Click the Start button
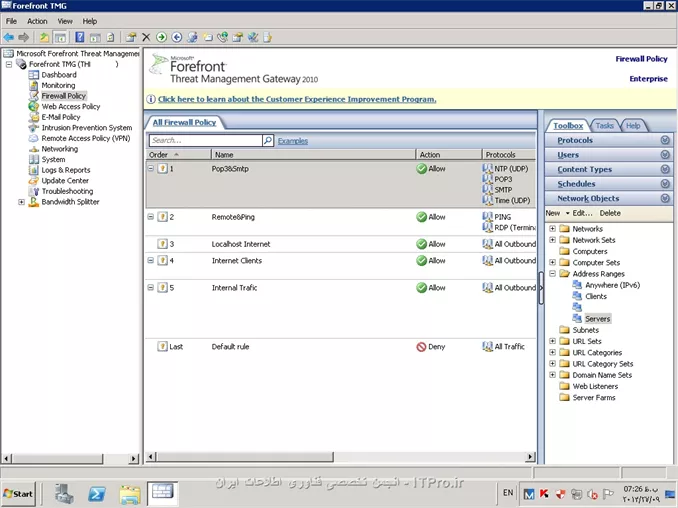The width and height of the screenshot is (678, 508). point(18,494)
